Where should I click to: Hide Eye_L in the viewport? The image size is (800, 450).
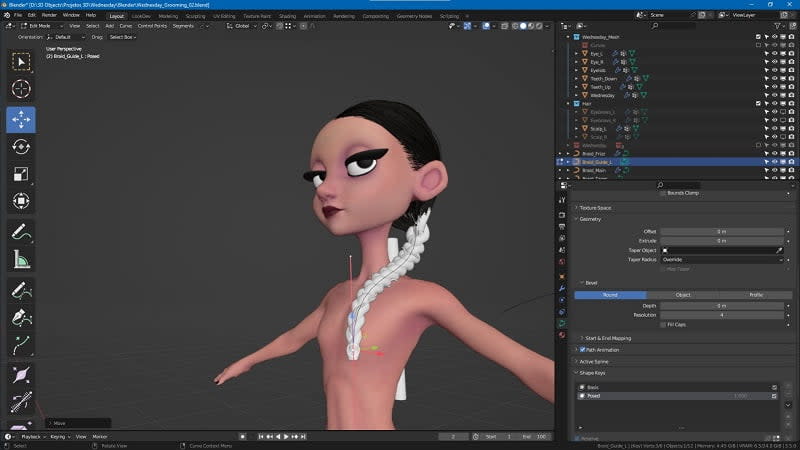[774, 54]
